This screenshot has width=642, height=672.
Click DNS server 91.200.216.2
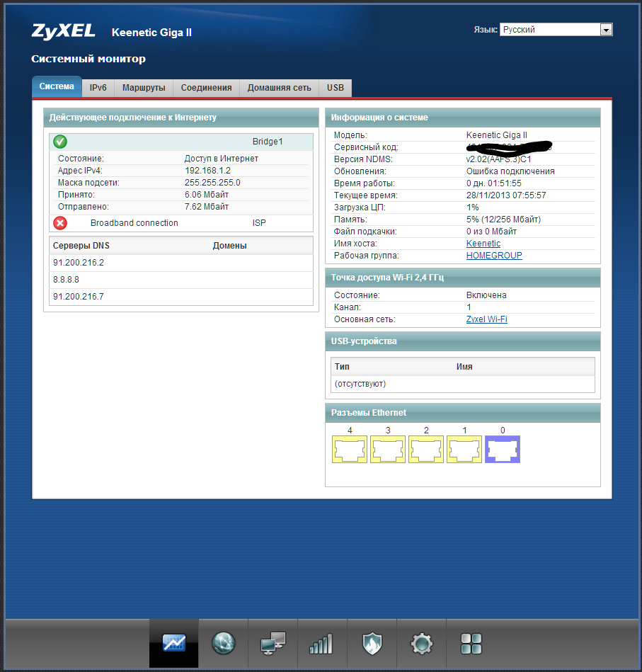[x=79, y=263]
